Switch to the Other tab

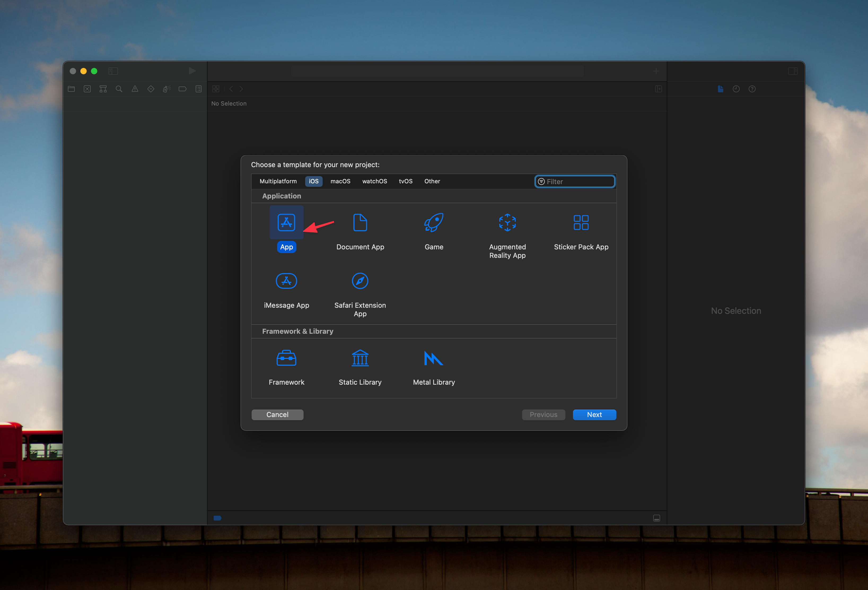(x=432, y=181)
